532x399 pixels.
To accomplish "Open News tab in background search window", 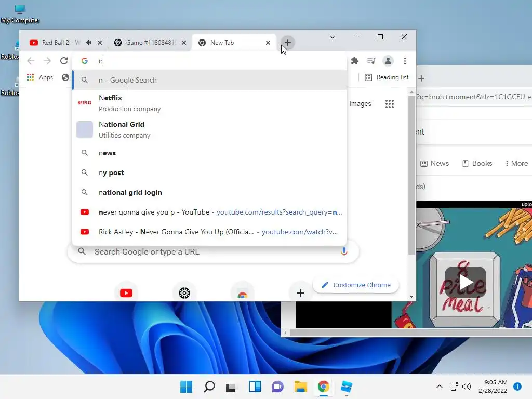I will 435,164.
